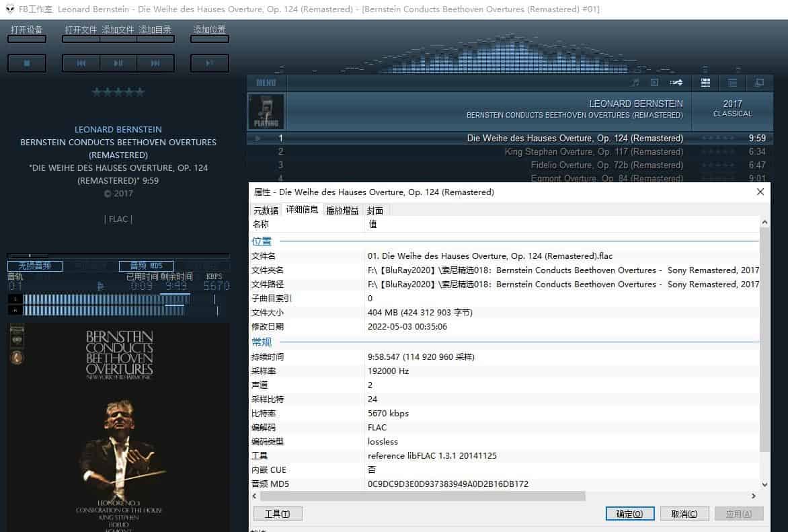Click the right arrow of the horizontal scrollbar

click(753, 496)
